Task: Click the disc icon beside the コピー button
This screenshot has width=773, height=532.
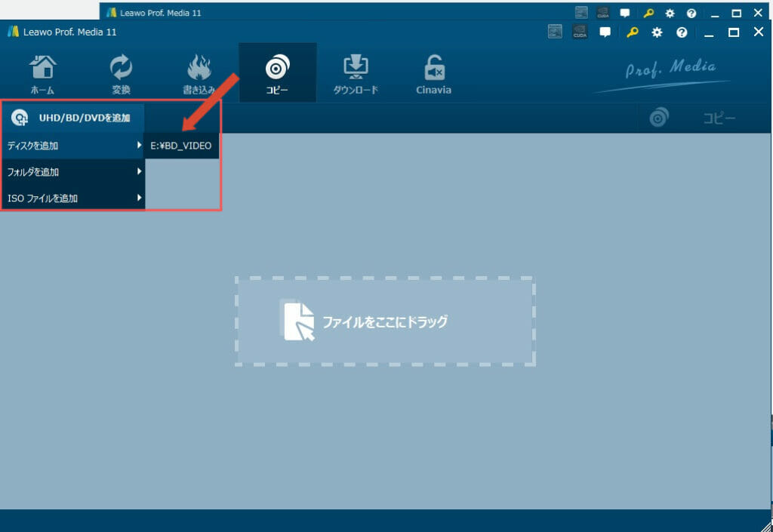Action: 659,118
